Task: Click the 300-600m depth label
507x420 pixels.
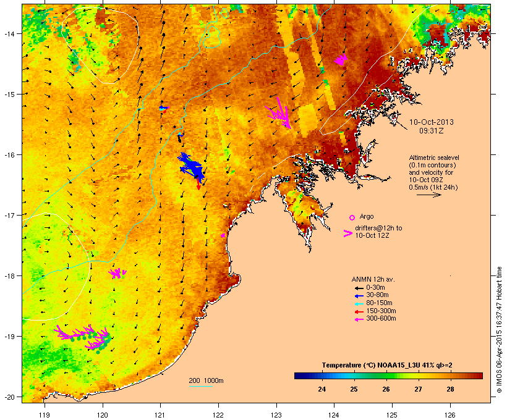Action: click(x=381, y=319)
